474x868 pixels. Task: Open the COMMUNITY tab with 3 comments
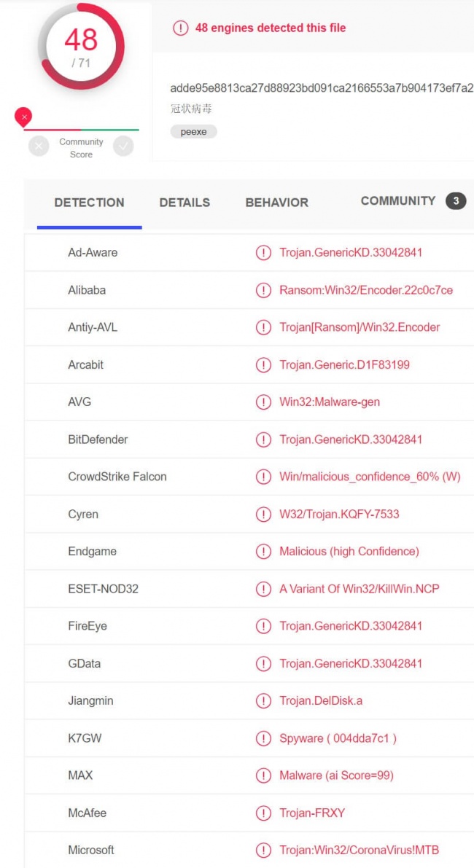[x=397, y=201]
